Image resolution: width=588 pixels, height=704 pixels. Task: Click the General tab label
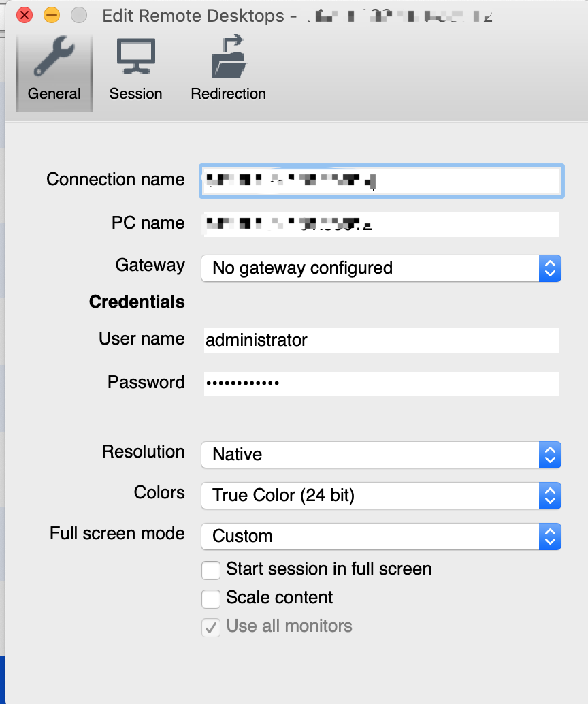(x=54, y=93)
